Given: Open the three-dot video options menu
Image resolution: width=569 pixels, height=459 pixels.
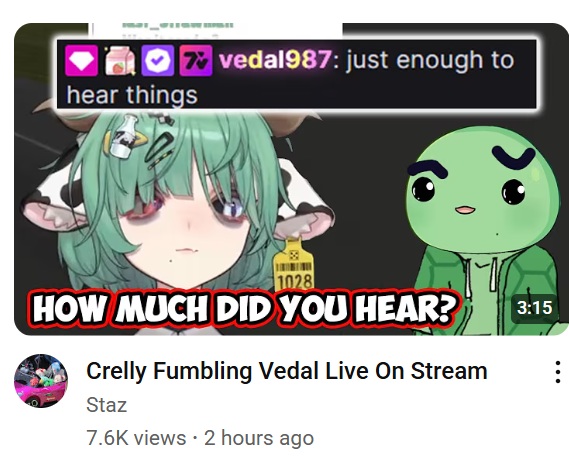Looking at the screenshot, I should (x=558, y=372).
